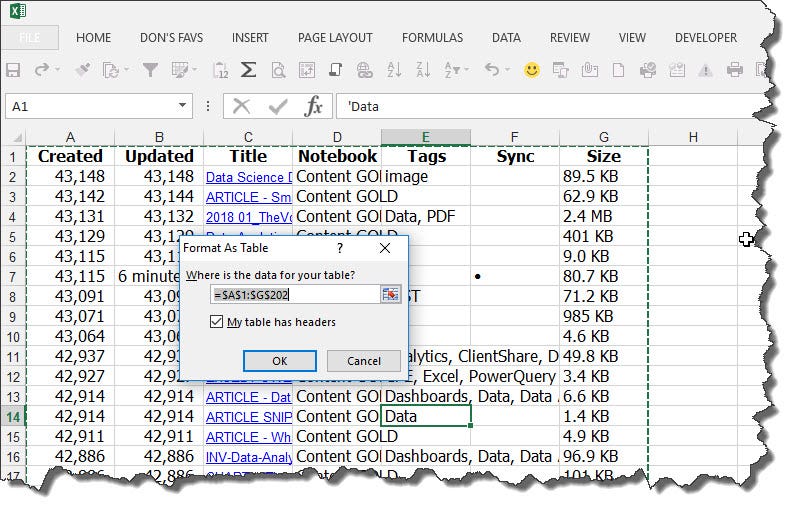Select column G header

point(604,137)
